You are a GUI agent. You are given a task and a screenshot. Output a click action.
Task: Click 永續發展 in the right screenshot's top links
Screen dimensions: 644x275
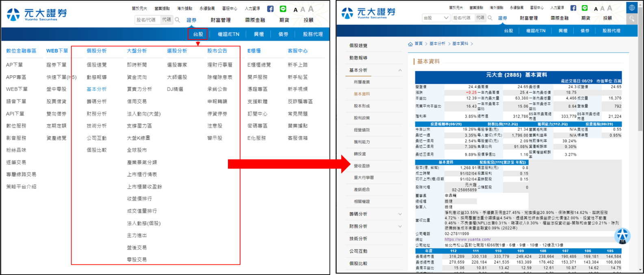(516, 8)
